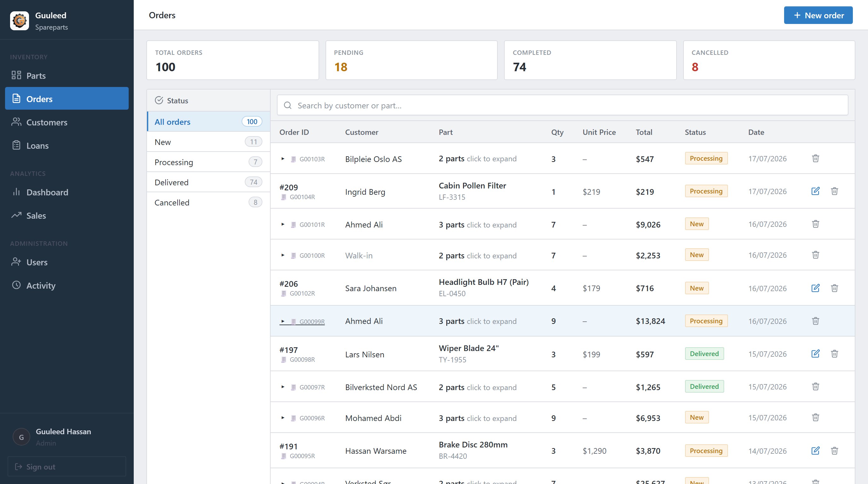
Task: Delete order #209 Cabin Pollen Filter
Action: [x=834, y=191]
